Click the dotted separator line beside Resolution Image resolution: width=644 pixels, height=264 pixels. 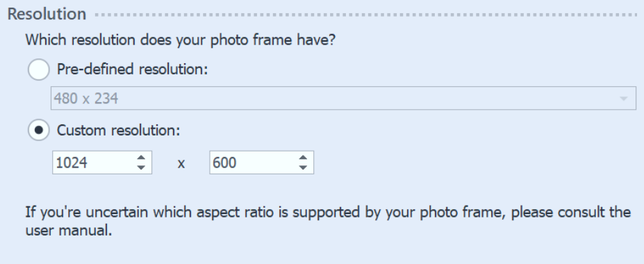pyautogui.click(x=366, y=15)
